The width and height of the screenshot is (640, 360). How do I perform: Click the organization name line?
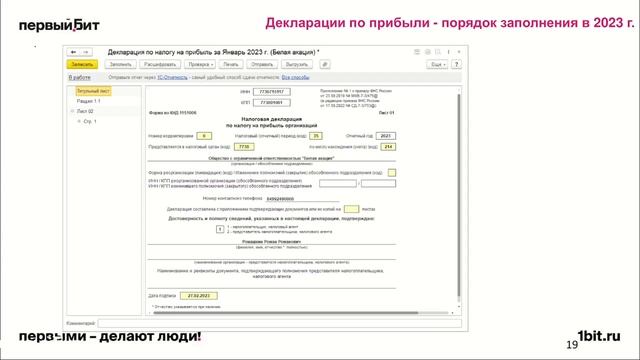pyautogui.click(x=271, y=158)
